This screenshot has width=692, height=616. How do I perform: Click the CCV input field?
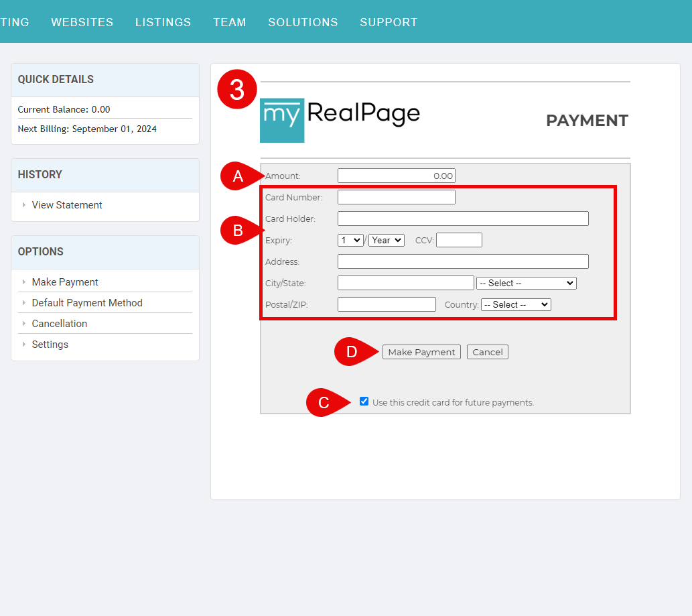[x=459, y=240]
